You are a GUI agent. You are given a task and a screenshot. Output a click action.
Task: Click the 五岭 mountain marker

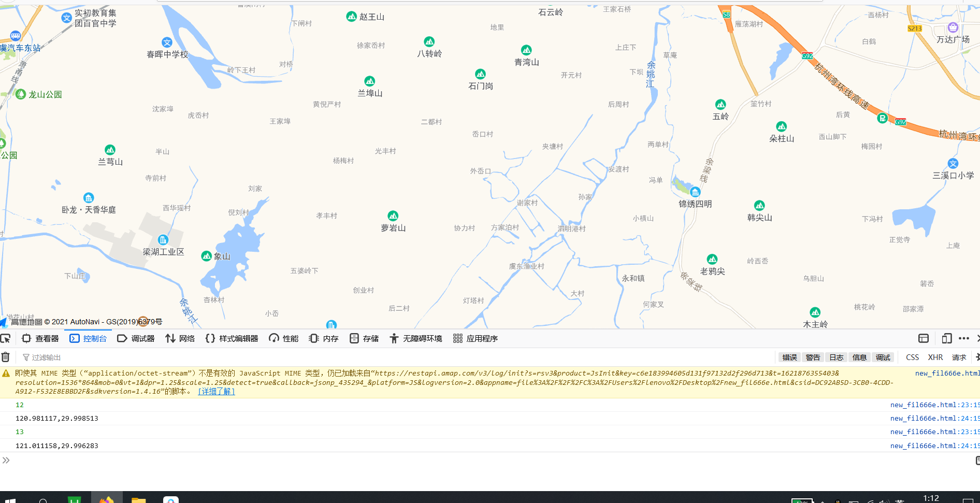(x=720, y=104)
